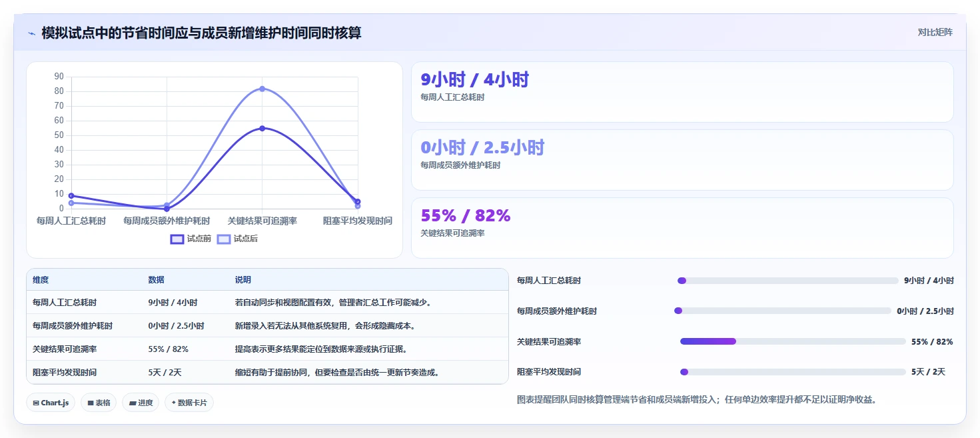Viewport: 980px width, 438px height.
Task: Click the 维度 column header
Action: click(41, 280)
